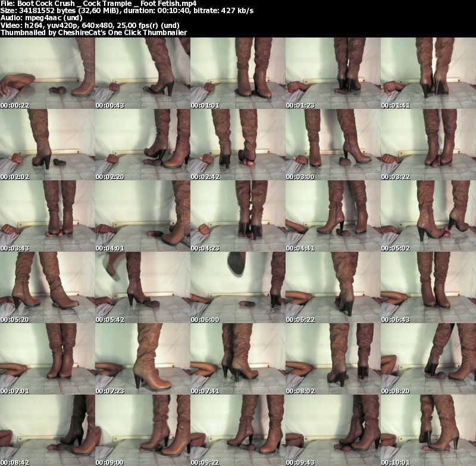Click the thumbnail stamped 00:02:02
Viewport: 476px width, 466px height.
pyautogui.click(x=48, y=145)
